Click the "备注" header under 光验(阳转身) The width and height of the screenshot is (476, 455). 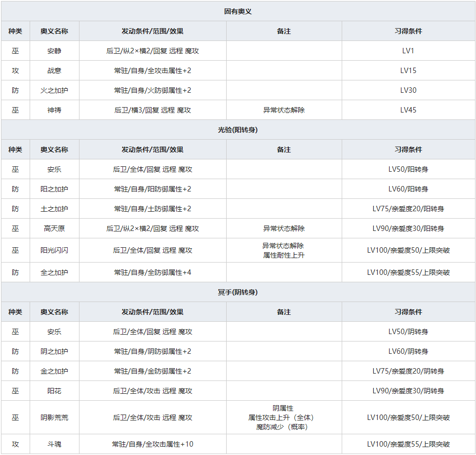(x=284, y=150)
